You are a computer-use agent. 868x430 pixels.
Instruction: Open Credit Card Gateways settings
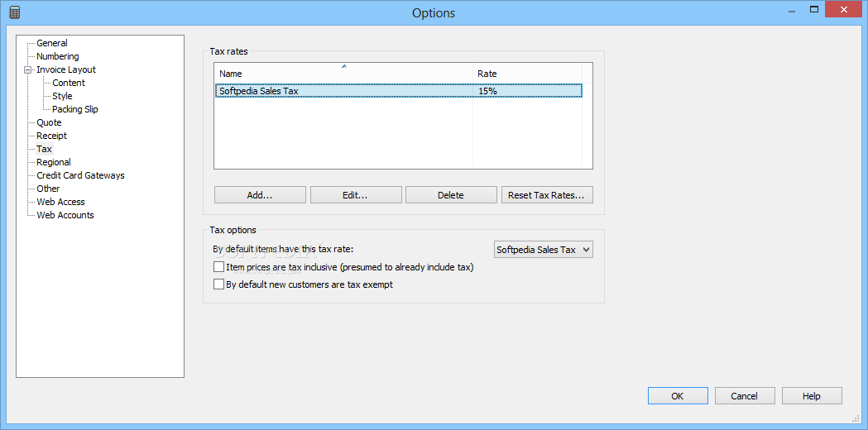coord(81,175)
